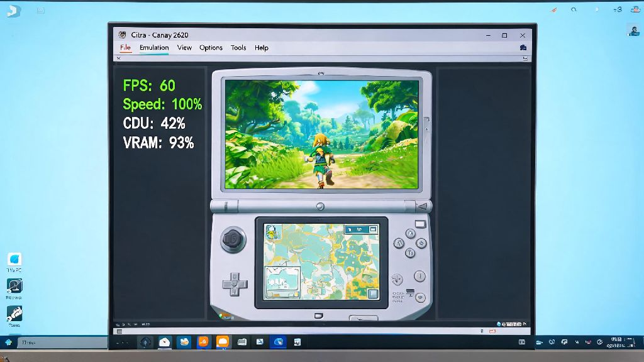Click the clock in the system tray
Image resolution: width=644 pixels, height=362 pixels.
(x=621, y=343)
